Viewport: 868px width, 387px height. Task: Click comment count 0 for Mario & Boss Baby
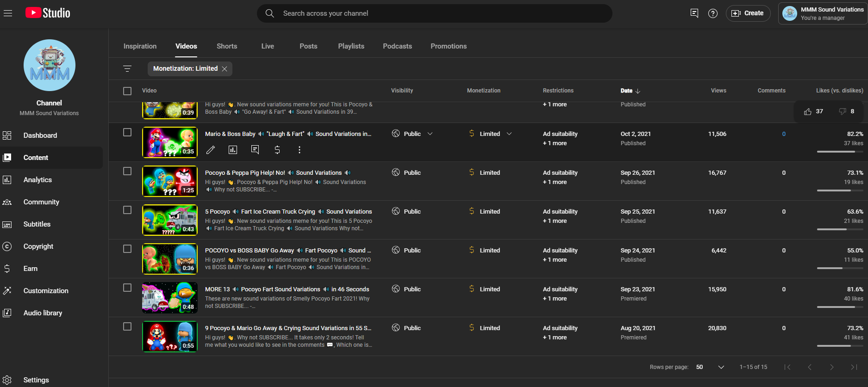click(x=784, y=134)
